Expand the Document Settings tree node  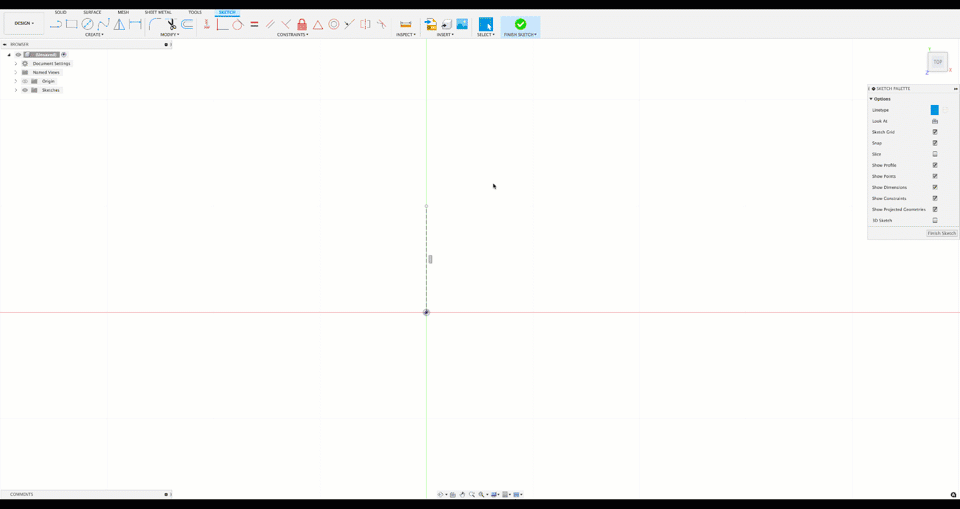pyautogui.click(x=16, y=64)
